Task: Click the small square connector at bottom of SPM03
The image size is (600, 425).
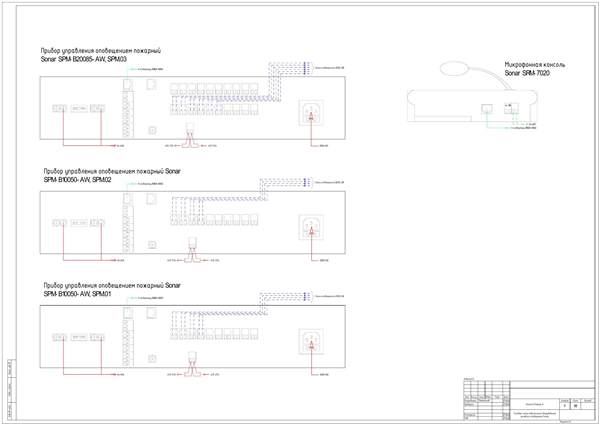Action: 152,130
